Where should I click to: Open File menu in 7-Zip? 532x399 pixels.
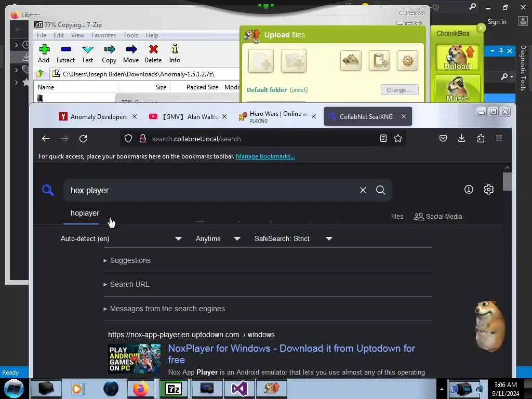tap(42, 35)
